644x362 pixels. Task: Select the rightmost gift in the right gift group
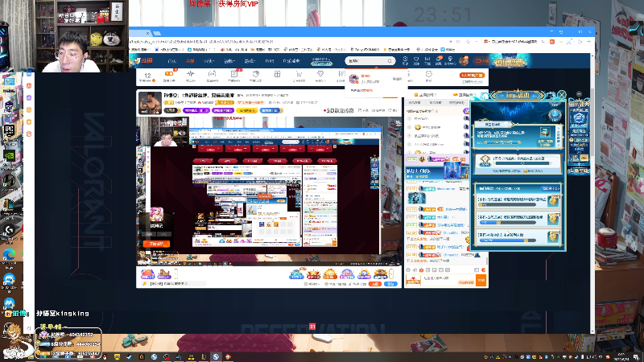coord(380,274)
